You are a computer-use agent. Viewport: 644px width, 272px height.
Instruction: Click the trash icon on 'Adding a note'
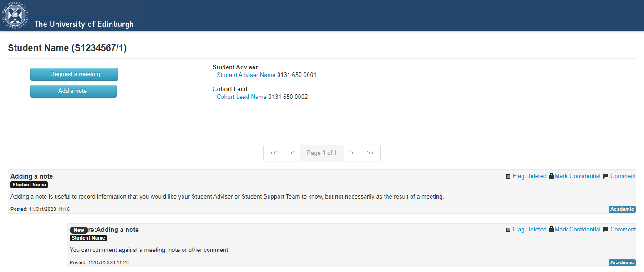point(508,176)
